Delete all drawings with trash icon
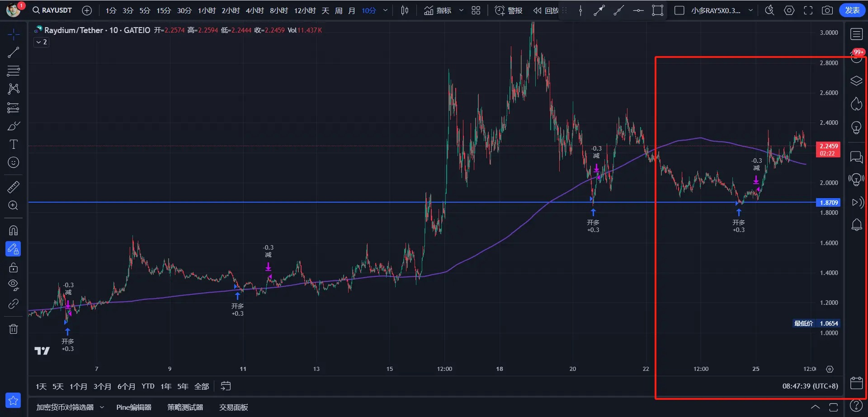 coord(14,329)
